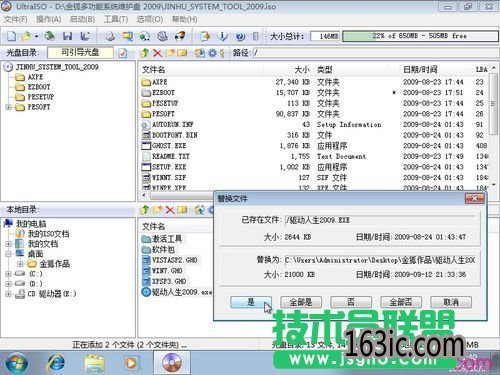Expand the PESOFT tree node
Screen dimensions: 500x375
point(8,107)
